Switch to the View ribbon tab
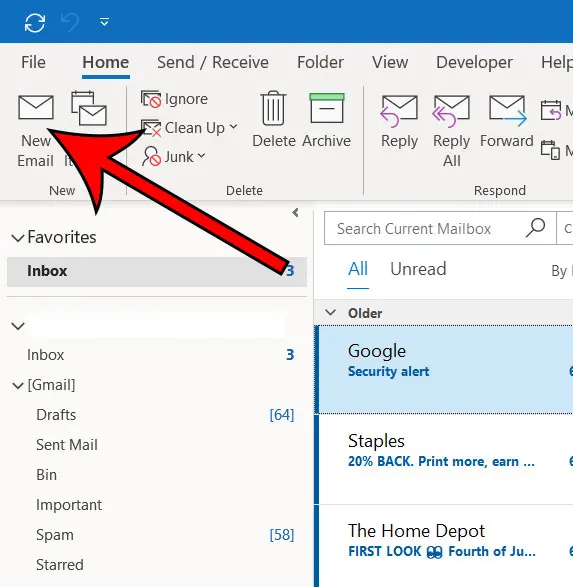 390,62
